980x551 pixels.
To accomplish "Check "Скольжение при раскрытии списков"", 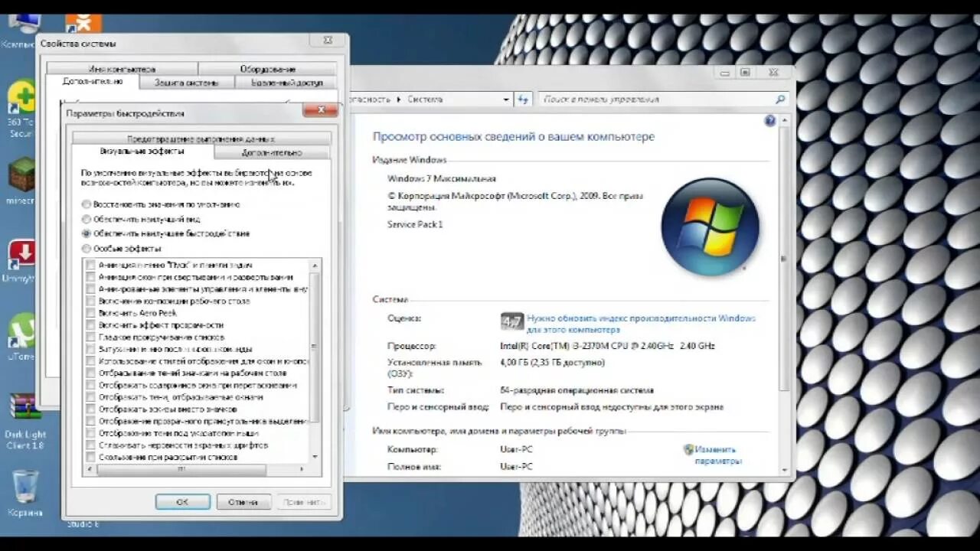I will tap(90, 457).
